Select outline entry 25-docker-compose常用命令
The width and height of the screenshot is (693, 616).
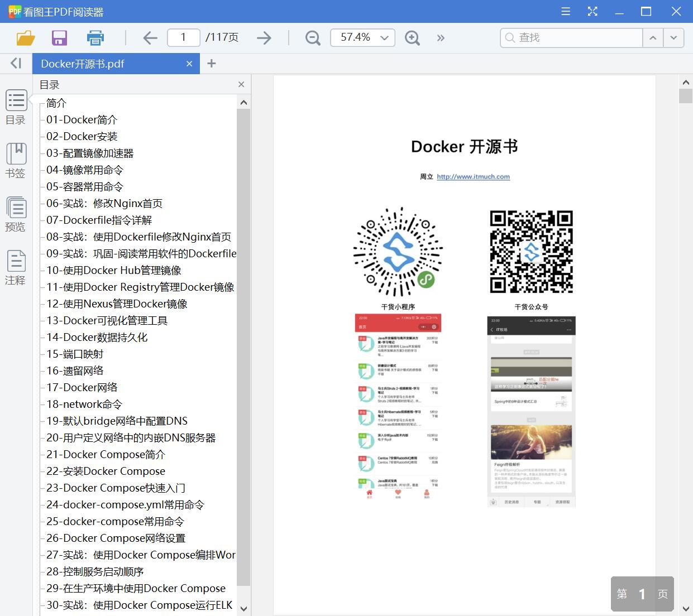pyautogui.click(x=115, y=522)
